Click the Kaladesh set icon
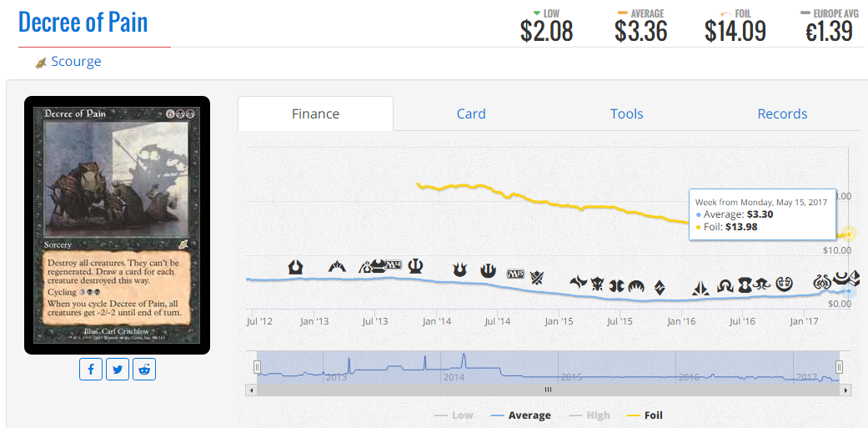The width and height of the screenshot is (868, 428). [x=785, y=284]
